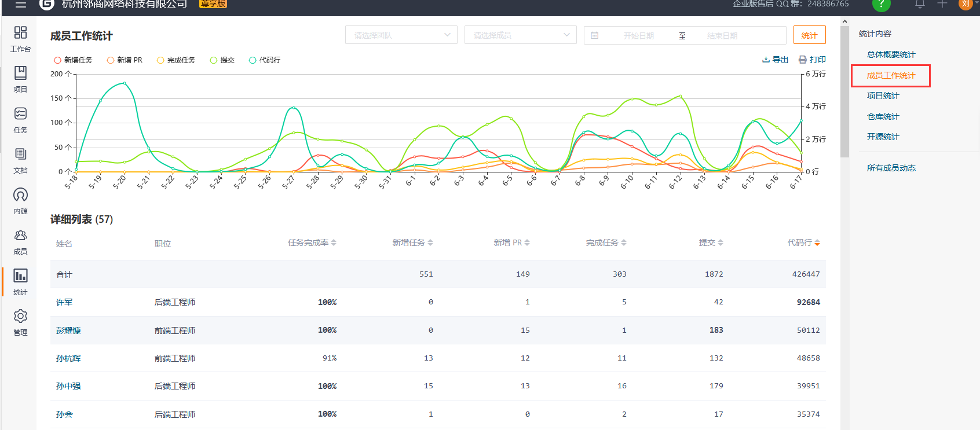The height and width of the screenshot is (430, 980).
Task: Click the 姓名 column header
Action: 64,244
